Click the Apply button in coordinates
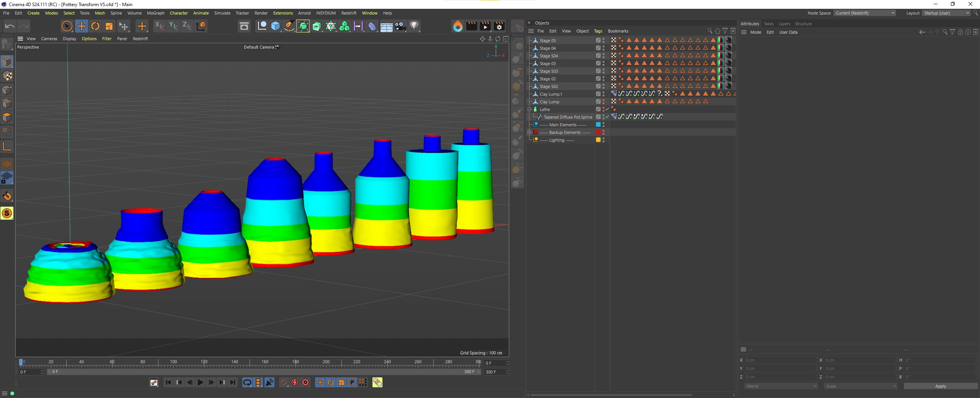The height and width of the screenshot is (398, 980). pyautogui.click(x=940, y=386)
